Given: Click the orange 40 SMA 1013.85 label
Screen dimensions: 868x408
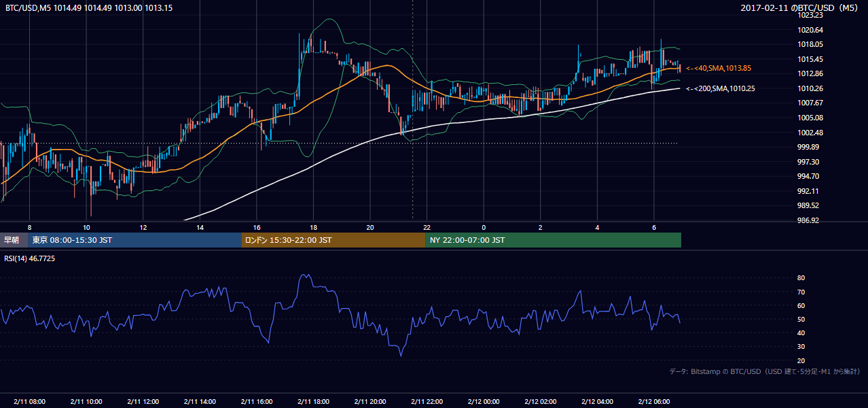Looking at the screenshot, I should click(x=719, y=68).
